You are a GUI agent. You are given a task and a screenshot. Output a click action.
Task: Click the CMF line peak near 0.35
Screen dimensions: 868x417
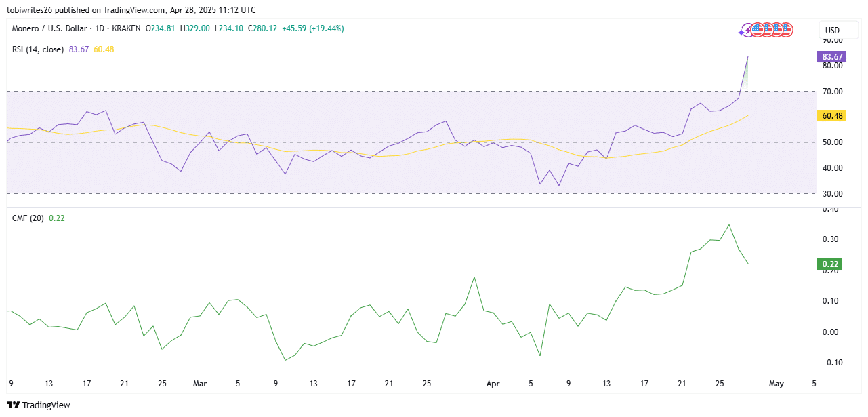(x=728, y=225)
